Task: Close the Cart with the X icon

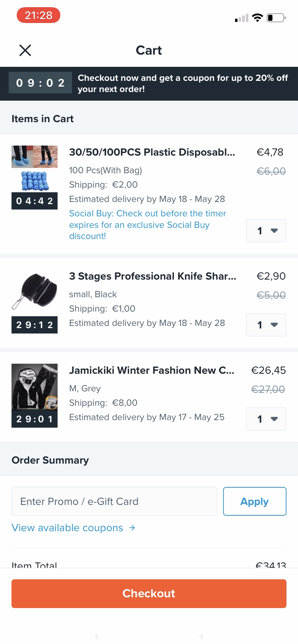Action: tap(25, 50)
